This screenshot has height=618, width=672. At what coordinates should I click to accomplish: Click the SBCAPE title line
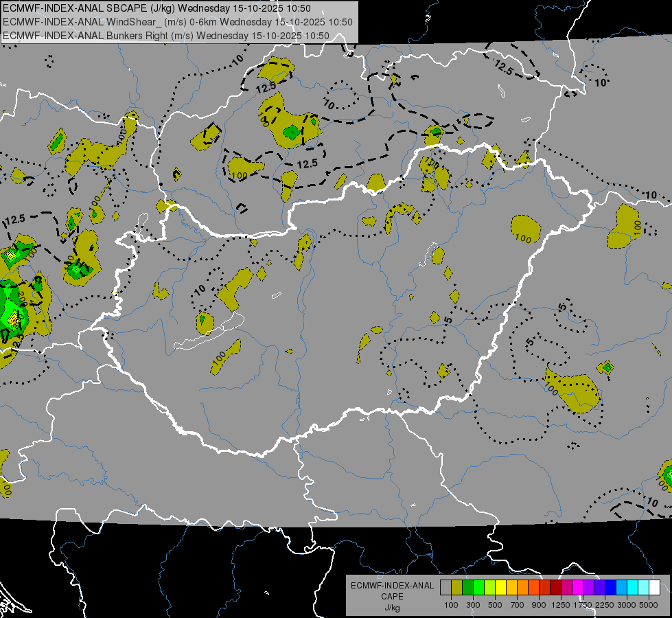[157, 8]
